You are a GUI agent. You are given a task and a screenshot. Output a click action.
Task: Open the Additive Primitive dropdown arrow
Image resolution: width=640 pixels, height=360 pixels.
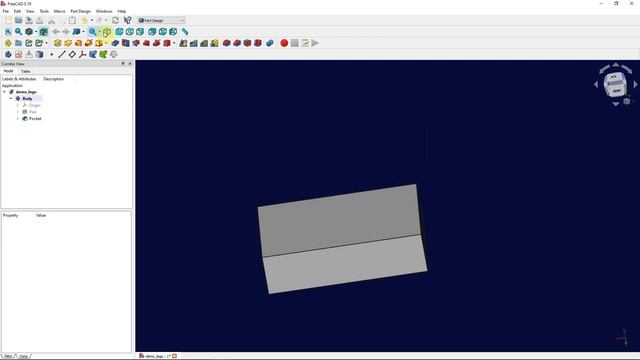pyautogui.click(x=106, y=43)
